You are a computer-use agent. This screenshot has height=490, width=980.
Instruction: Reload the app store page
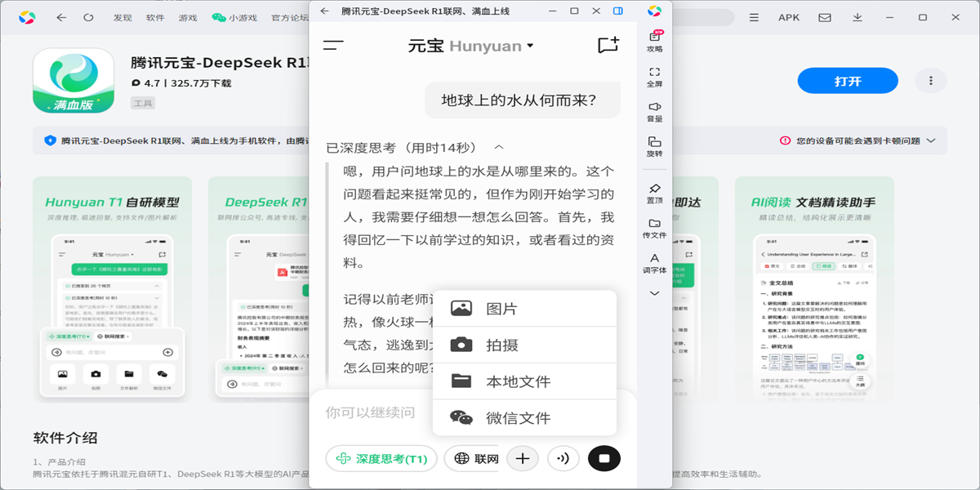click(x=88, y=17)
